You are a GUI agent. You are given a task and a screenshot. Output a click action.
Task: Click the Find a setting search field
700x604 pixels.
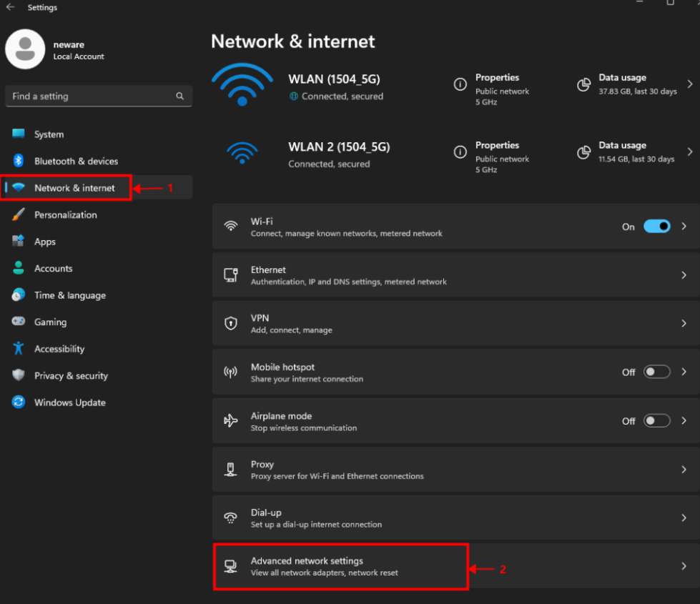tap(99, 96)
